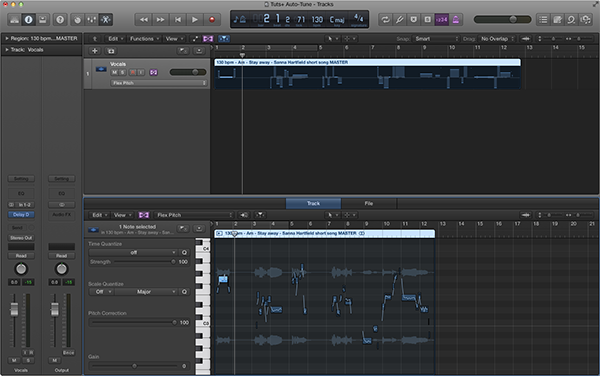
Task: Click the Bnce button on Output strip
Action: 68,353
